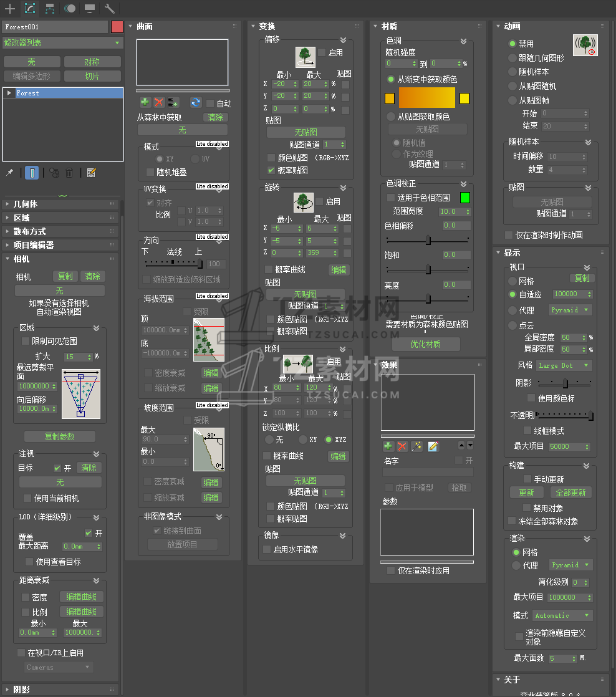Open the Large Dot style dropdown
This screenshot has height=697, width=616.
(x=564, y=365)
